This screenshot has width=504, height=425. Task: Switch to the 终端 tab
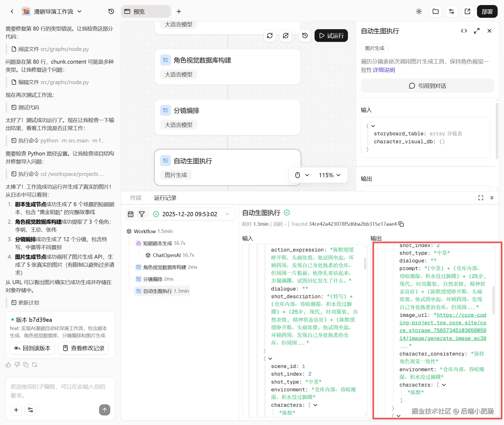pyautogui.click(x=136, y=198)
